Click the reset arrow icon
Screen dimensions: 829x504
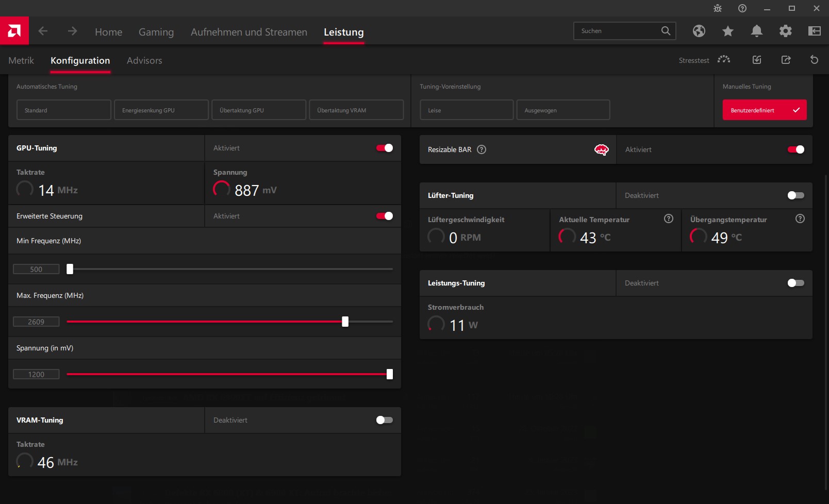pyautogui.click(x=815, y=60)
